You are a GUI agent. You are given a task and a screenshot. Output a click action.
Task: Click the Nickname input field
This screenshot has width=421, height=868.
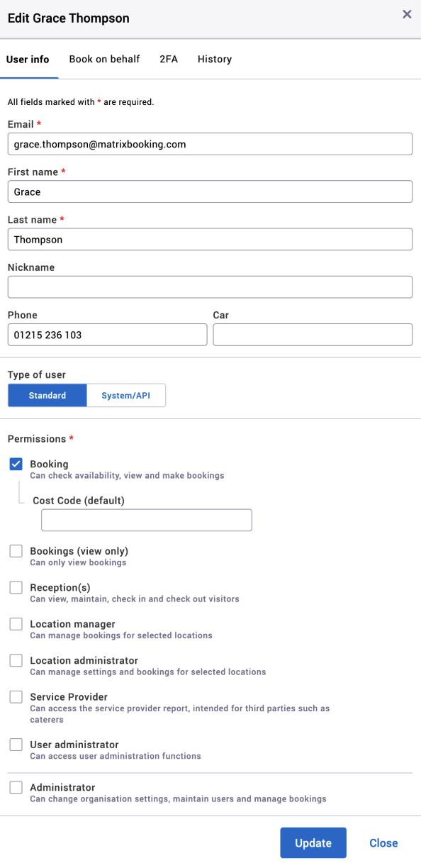[x=210, y=286]
